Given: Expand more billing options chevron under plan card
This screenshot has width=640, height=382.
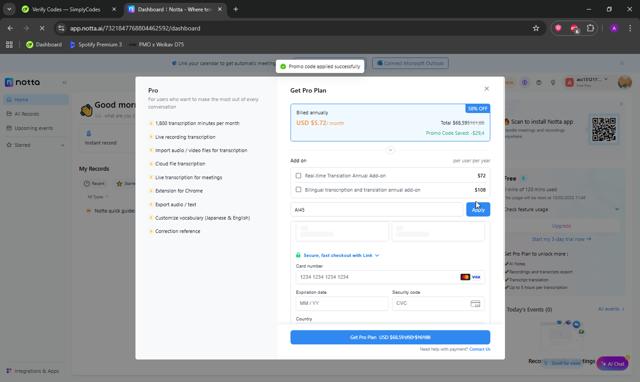Looking at the screenshot, I should (390, 150).
